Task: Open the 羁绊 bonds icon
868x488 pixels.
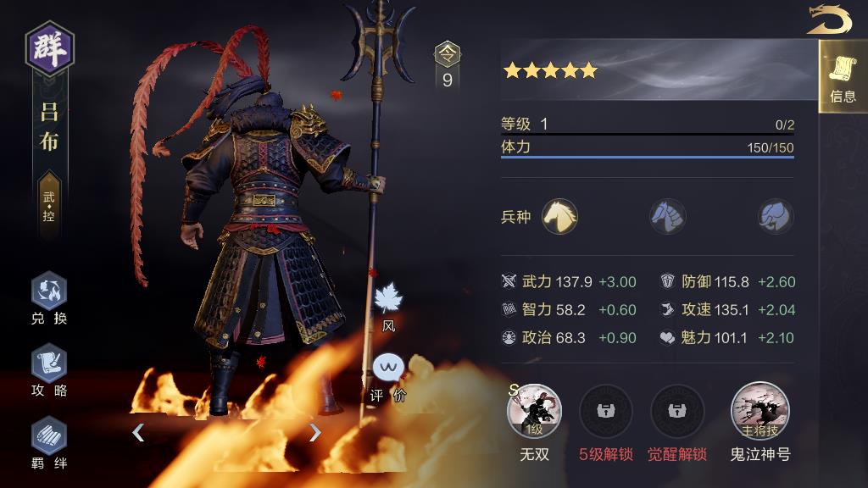Action: coord(48,436)
